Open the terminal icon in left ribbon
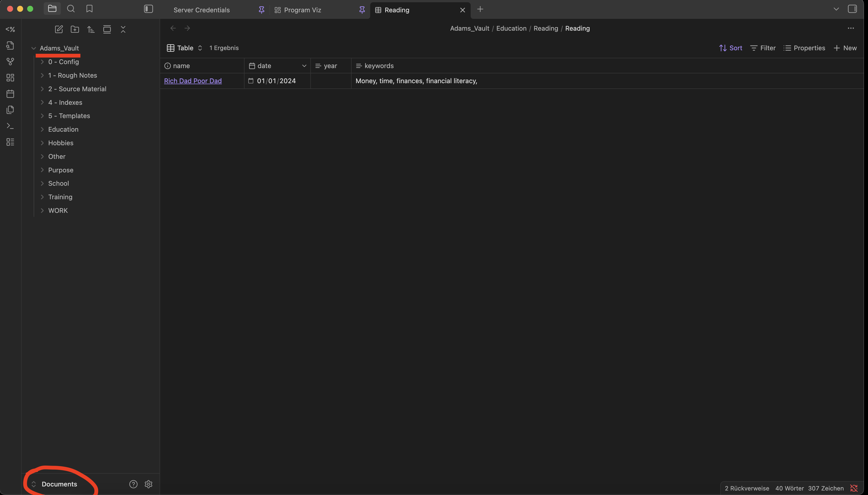The height and width of the screenshot is (495, 868). tap(10, 126)
